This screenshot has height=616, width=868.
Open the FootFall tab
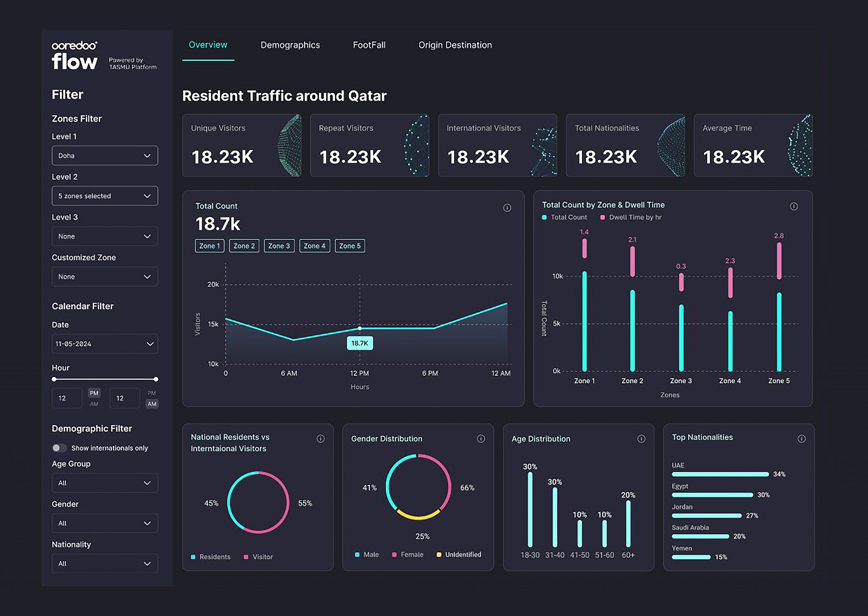click(369, 45)
